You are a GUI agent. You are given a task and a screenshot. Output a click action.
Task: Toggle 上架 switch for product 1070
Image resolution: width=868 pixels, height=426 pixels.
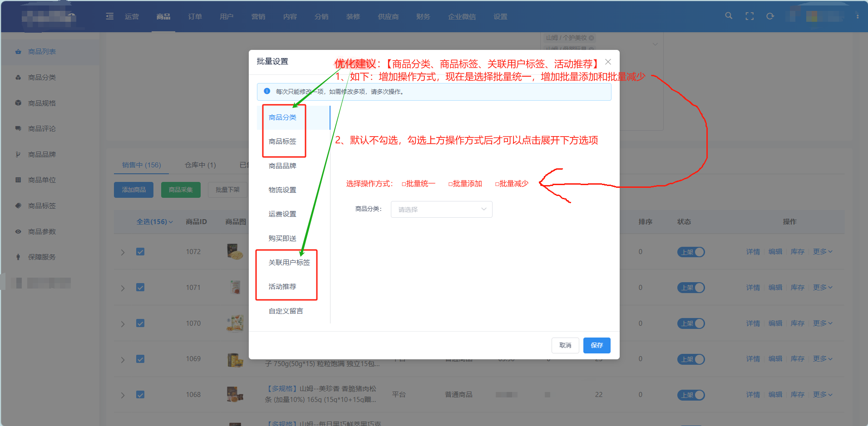tap(690, 323)
